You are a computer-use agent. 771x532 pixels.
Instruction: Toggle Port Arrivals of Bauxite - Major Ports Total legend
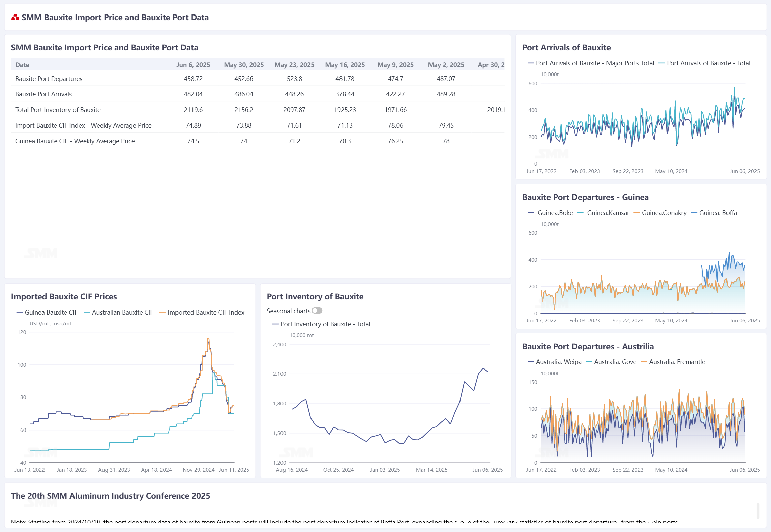[x=591, y=63]
